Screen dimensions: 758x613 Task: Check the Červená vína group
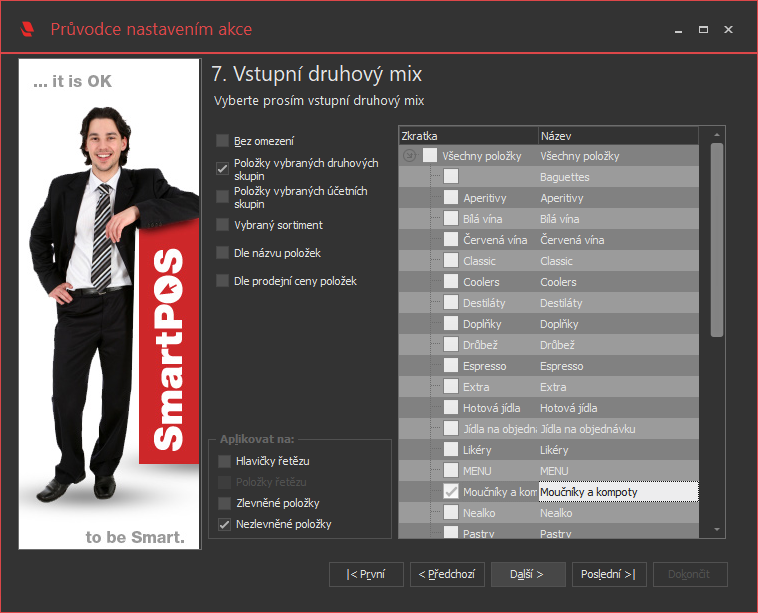tap(451, 240)
